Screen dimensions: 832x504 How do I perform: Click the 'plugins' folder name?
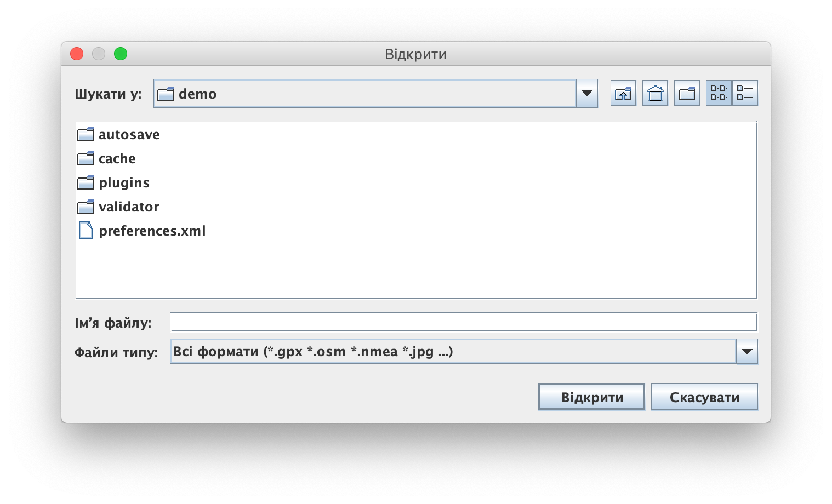[124, 183]
